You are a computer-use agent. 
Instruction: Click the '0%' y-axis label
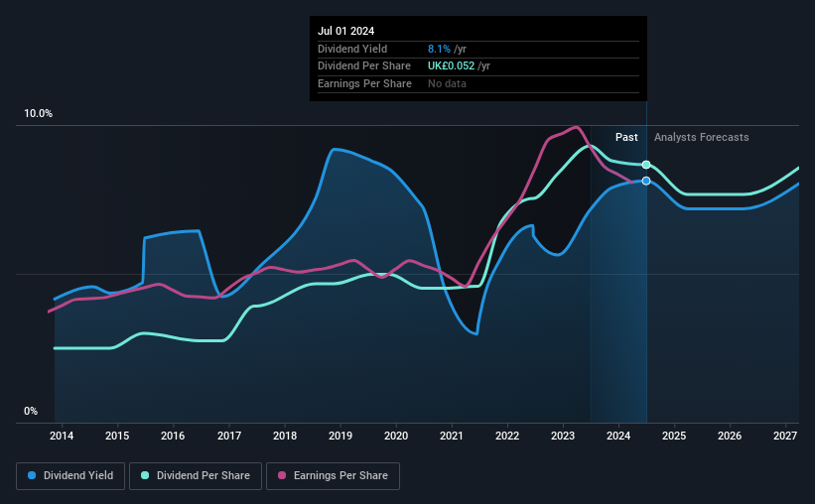[31, 411]
